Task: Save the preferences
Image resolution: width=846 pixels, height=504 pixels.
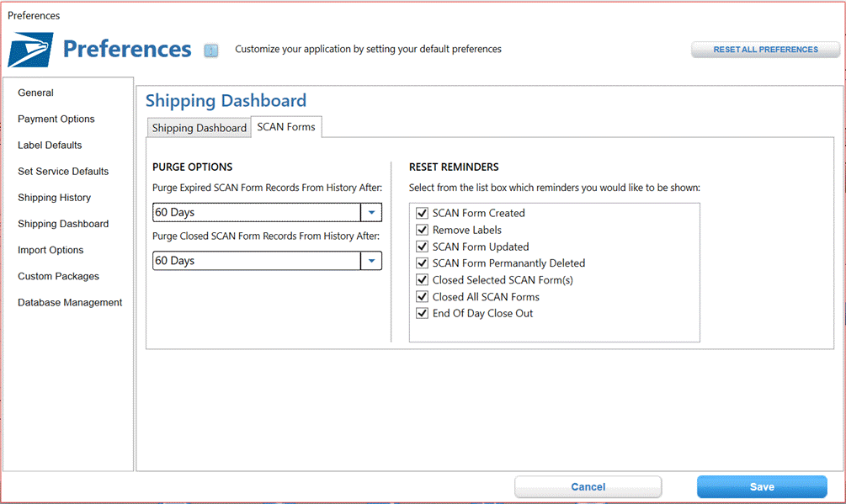Action: click(x=762, y=486)
